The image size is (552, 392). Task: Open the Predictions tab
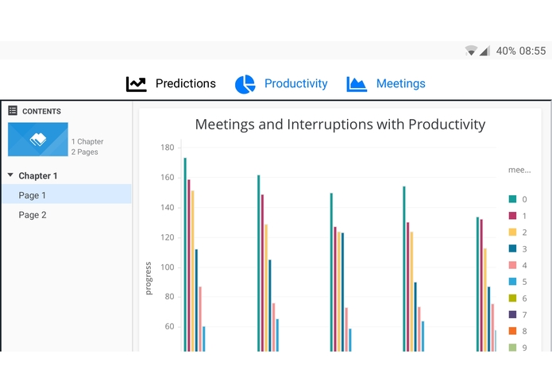(x=185, y=83)
